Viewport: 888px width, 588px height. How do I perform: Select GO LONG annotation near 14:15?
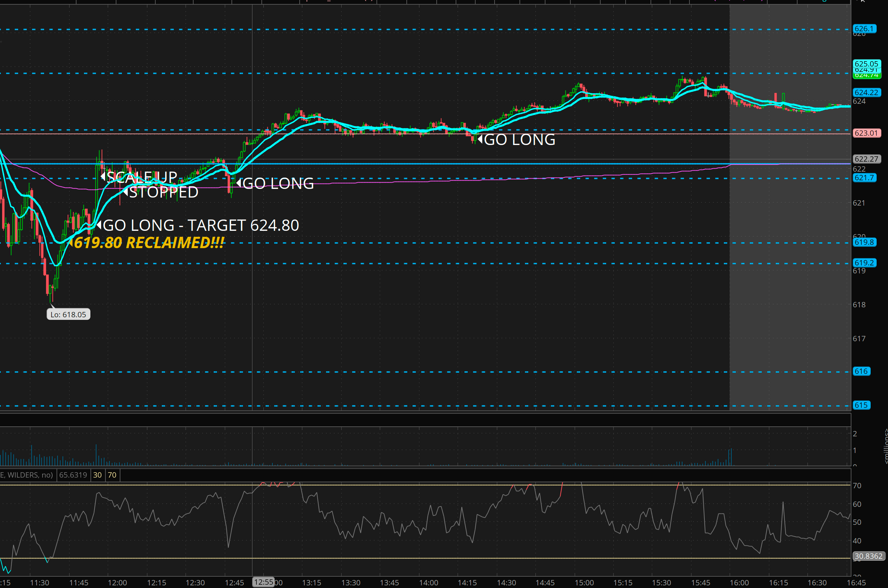(x=519, y=140)
